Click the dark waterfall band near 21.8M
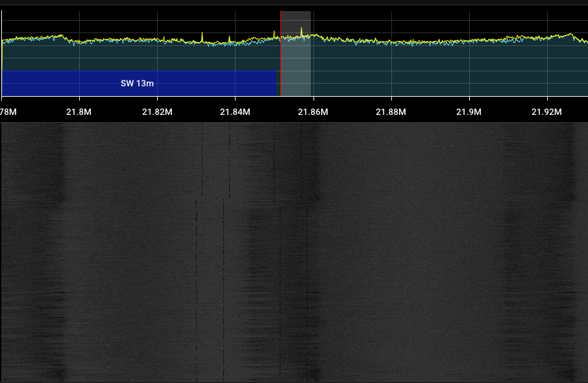 (60, 251)
